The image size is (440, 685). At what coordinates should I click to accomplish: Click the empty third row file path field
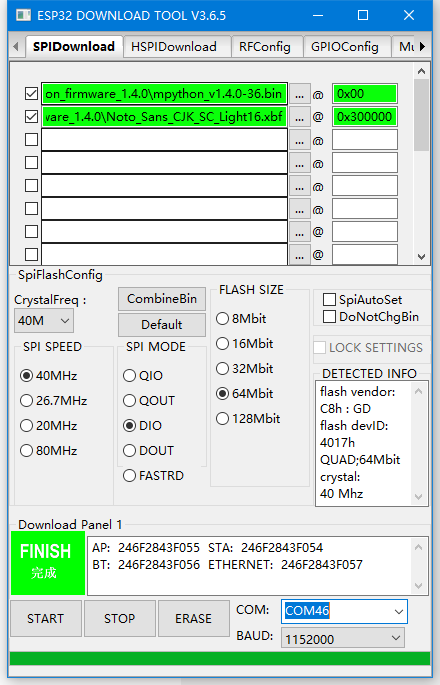click(164, 140)
